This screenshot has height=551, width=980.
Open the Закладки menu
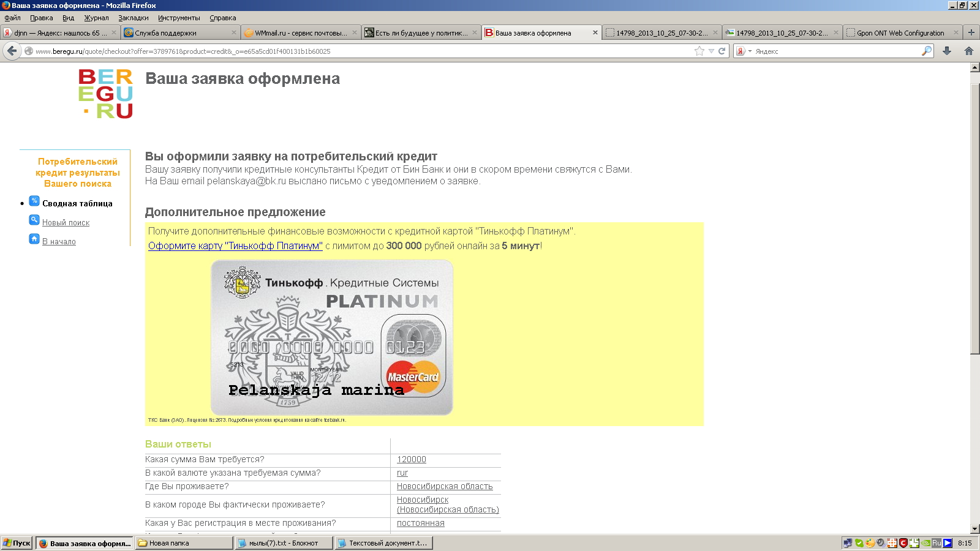coord(134,18)
